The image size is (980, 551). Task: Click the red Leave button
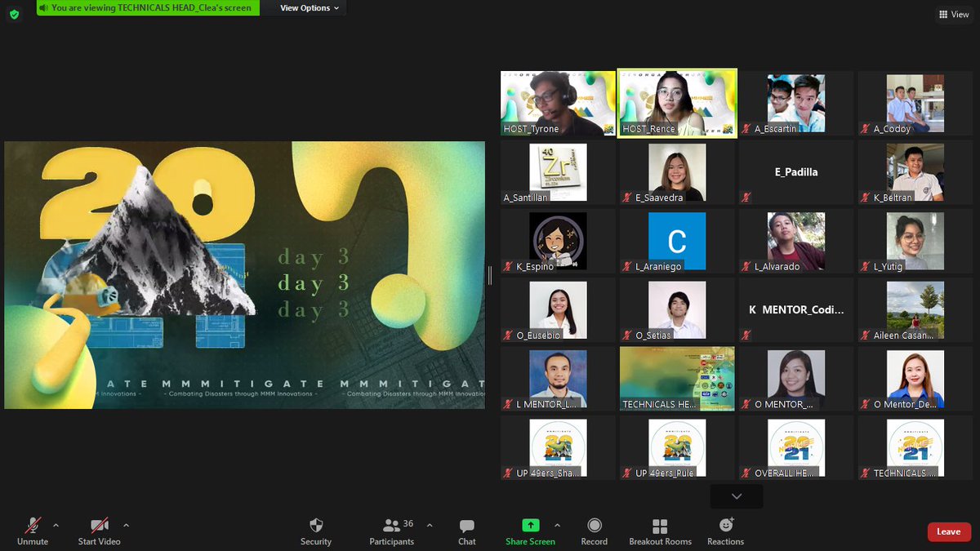tap(949, 531)
